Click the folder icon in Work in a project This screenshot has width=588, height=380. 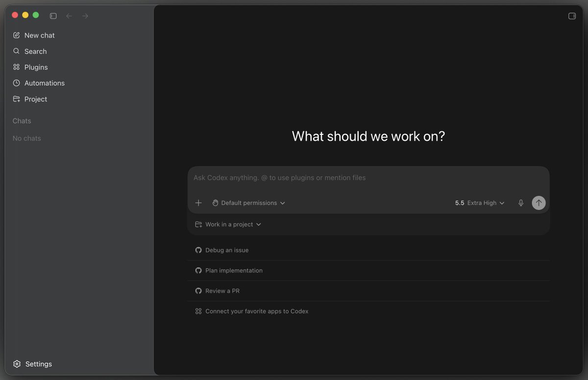pos(198,225)
